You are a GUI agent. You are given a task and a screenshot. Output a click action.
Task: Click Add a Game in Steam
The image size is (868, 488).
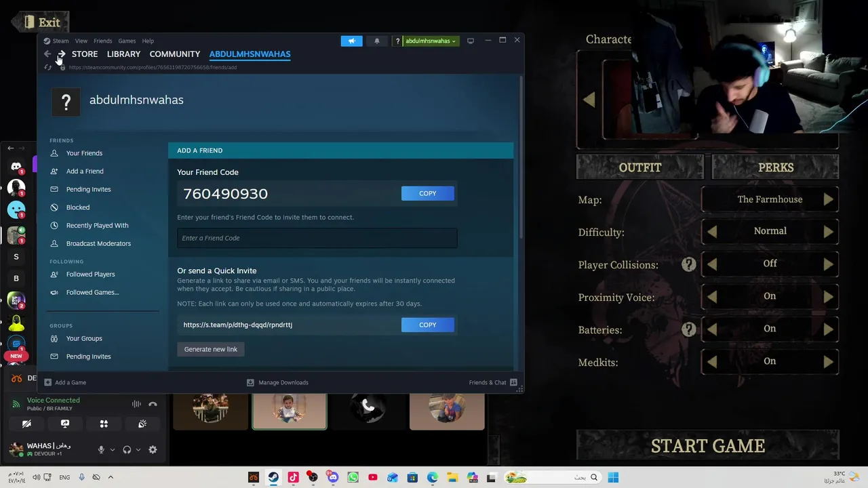[65, 382]
